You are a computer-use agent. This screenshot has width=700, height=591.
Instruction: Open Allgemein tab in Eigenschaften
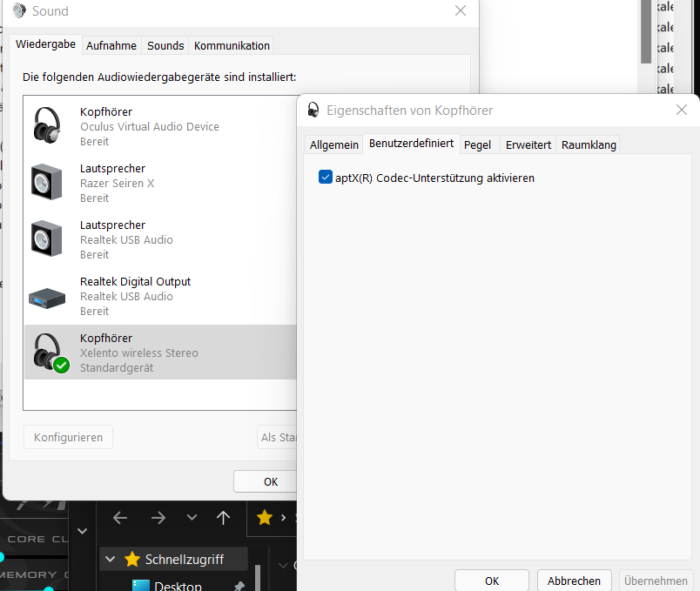(334, 145)
